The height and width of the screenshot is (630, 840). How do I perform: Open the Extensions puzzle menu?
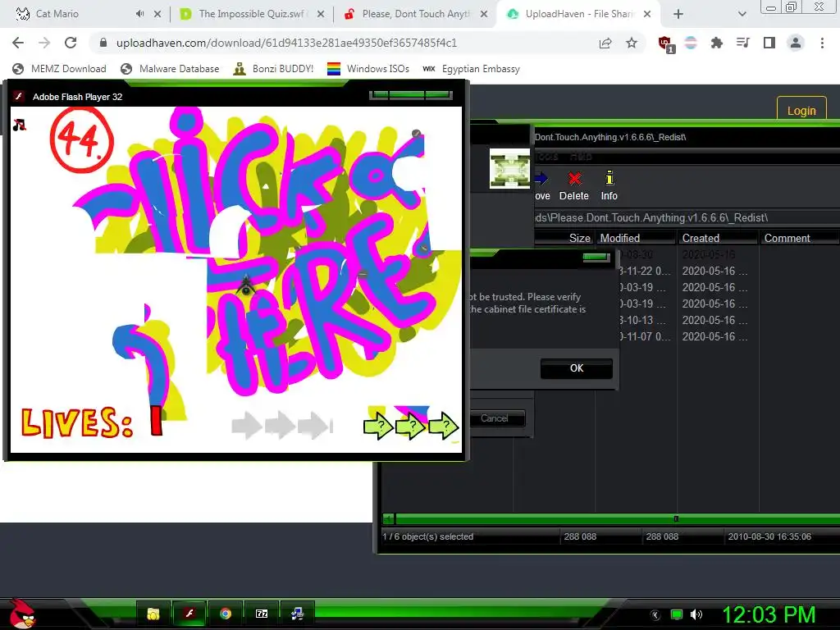pos(716,43)
